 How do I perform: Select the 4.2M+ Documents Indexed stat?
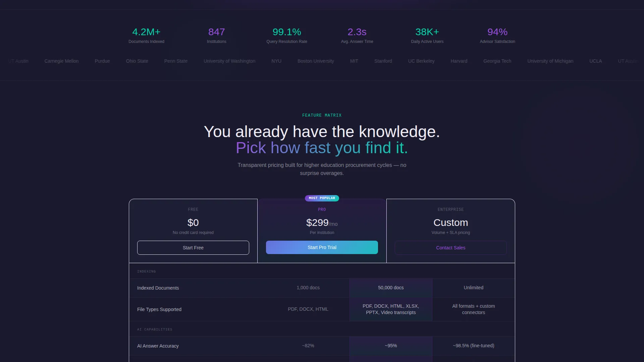[x=146, y=35]
